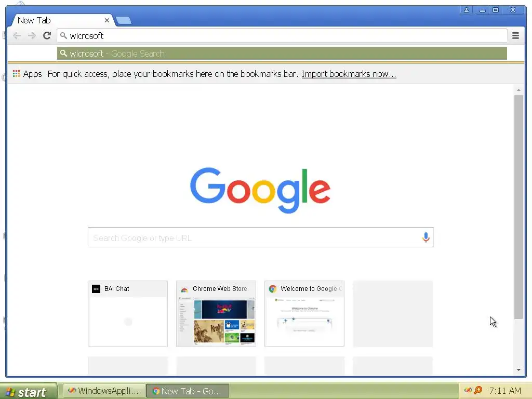This screenshot has width=532, height=399.
Task: Click the Chrome profile person icon
Action: [x=467, y=10]
